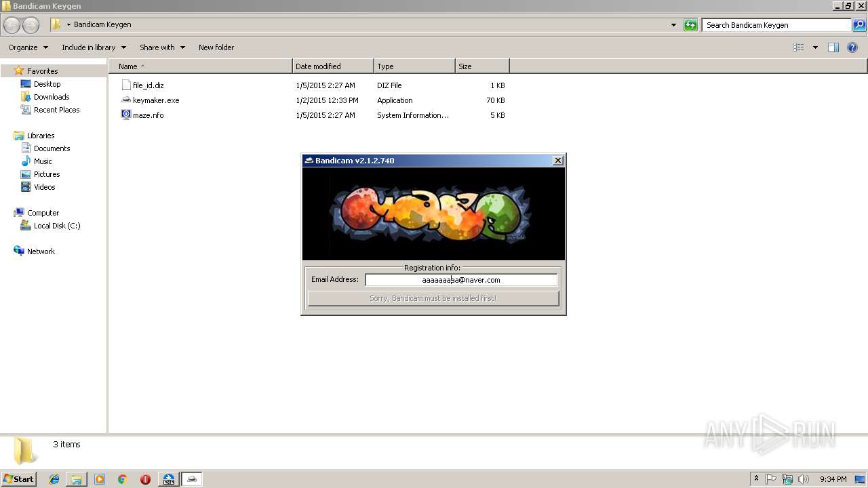The width and height of the screenshot is (868, 488).
Task: Click the DIZ File type cell
Action: pos(389,85)
